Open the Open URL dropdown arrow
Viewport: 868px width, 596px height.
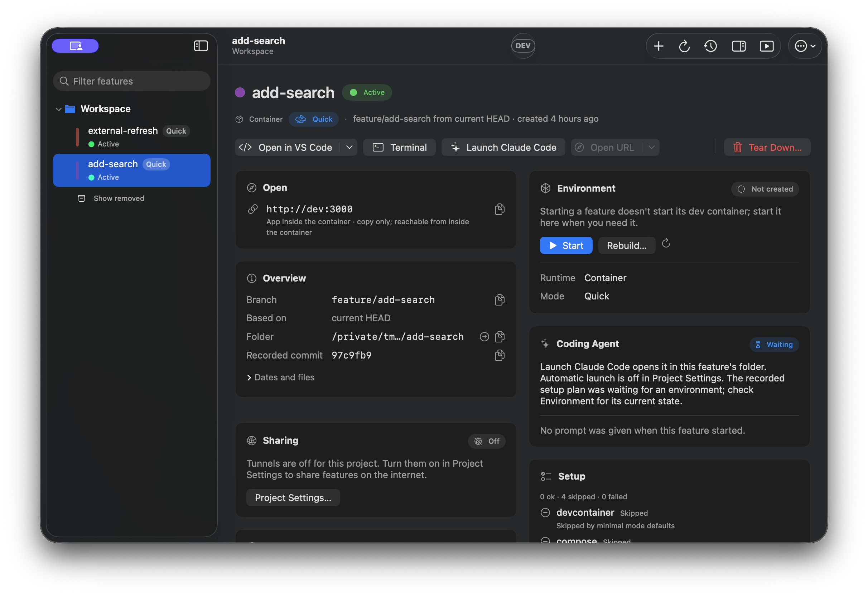[x=651, y=147]
